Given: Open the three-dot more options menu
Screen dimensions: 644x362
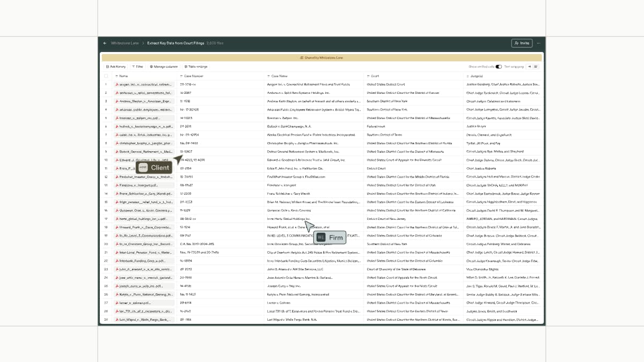Looking at the screenshot, I should pos(538,43).
